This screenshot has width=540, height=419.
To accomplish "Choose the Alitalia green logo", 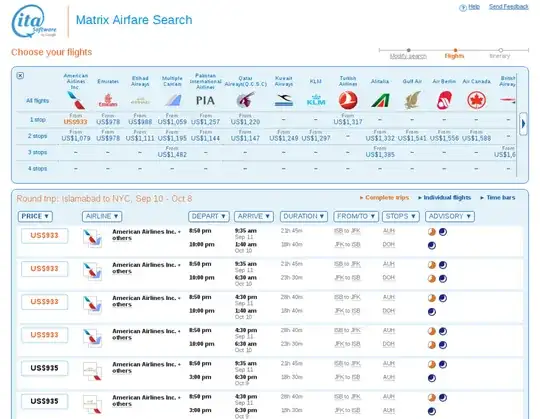I will [380, 101].
